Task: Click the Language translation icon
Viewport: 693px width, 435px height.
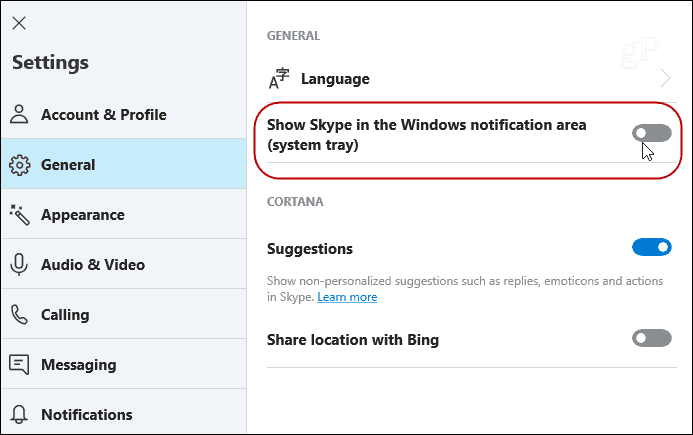Action: point(279,79)
